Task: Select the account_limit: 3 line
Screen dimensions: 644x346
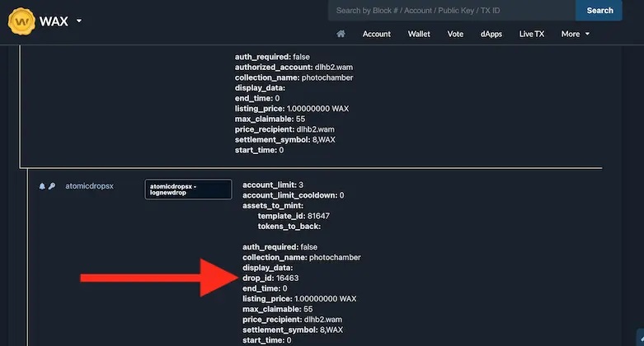Action: coord(273,185)
